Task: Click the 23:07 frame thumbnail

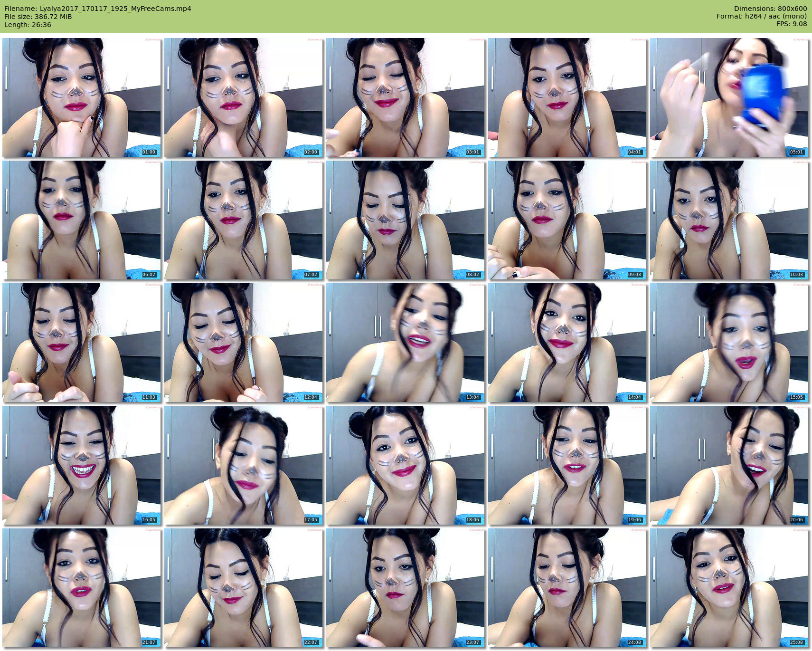Action: coord(406,588)
